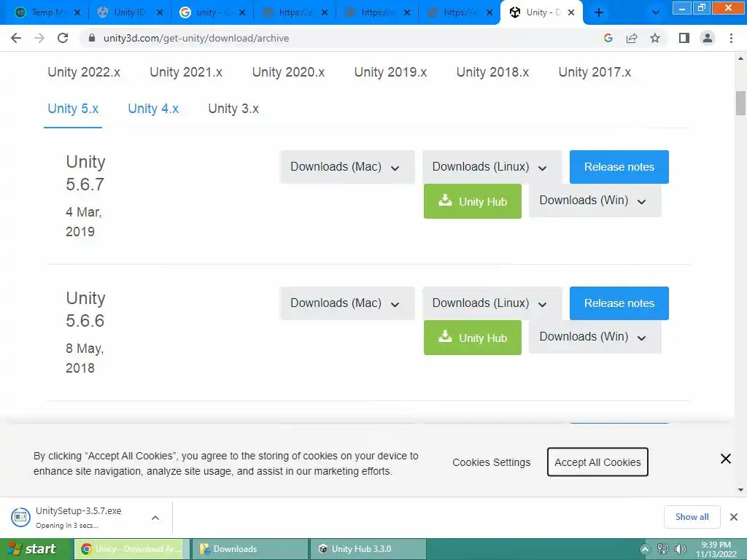Select the Unity 2017.x tab

(595, 72)
